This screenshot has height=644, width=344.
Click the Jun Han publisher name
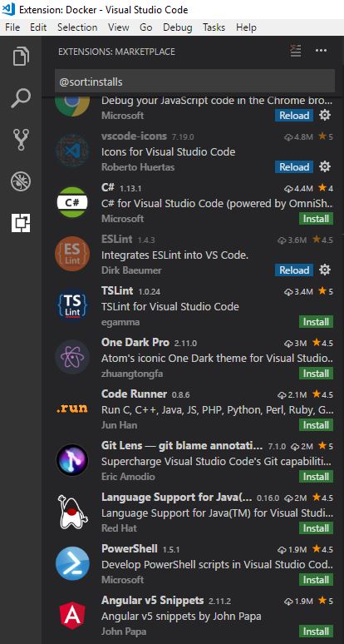[119, 425]
